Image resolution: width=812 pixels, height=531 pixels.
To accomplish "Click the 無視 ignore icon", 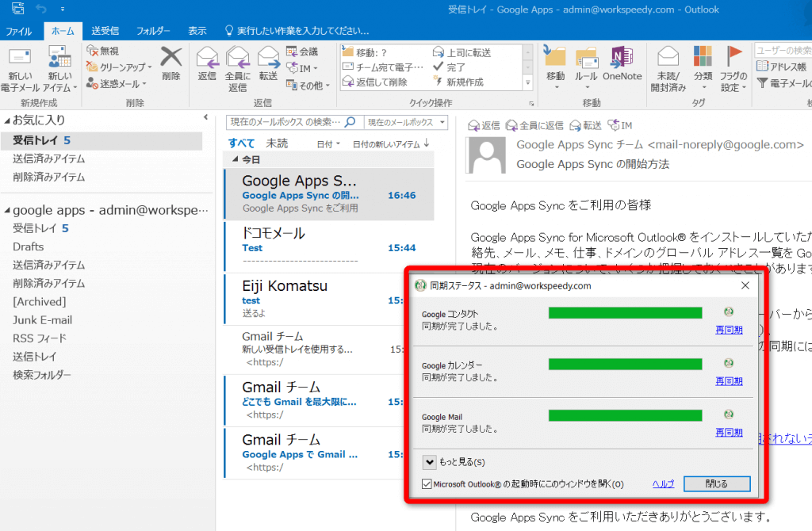I will [93, 50].
